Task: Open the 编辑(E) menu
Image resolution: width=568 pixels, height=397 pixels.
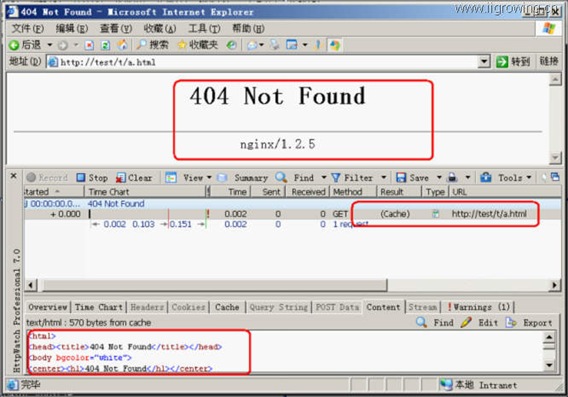Action: pos(72,28)
